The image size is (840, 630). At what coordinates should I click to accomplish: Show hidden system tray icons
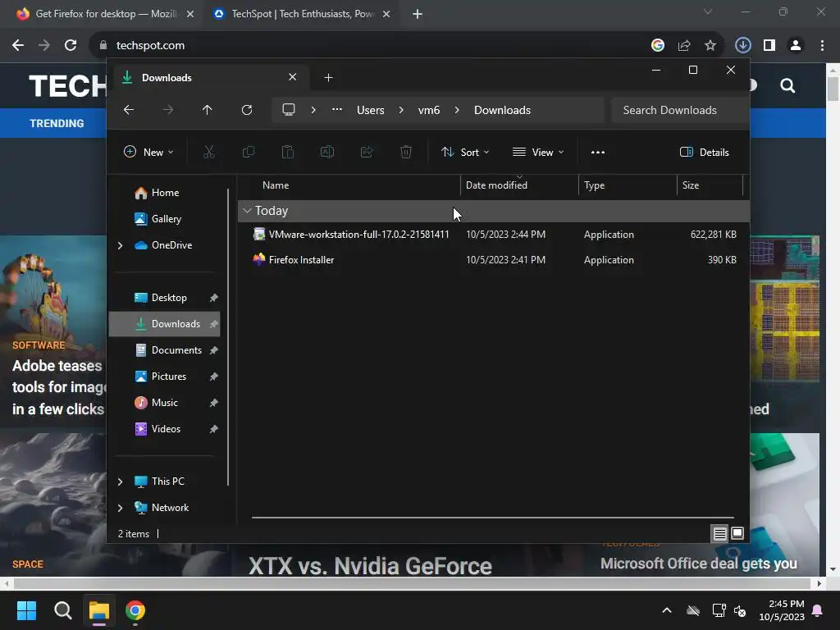pyautogui.click(x=667, y=610)
